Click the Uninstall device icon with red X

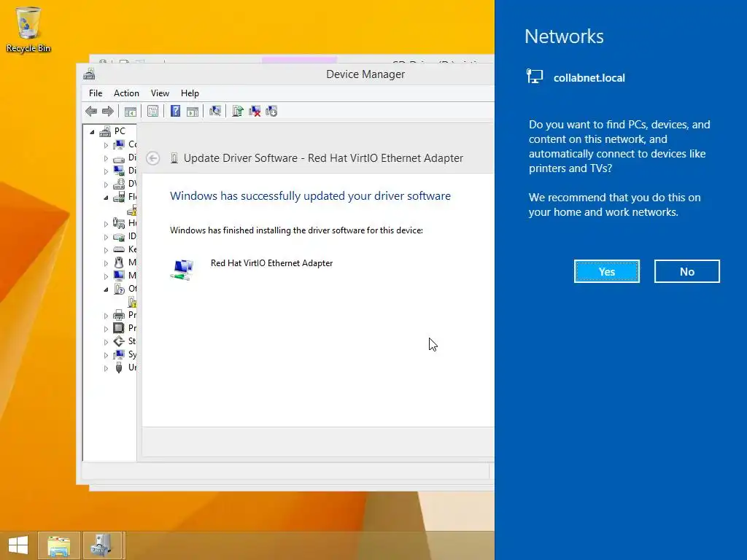255,112
